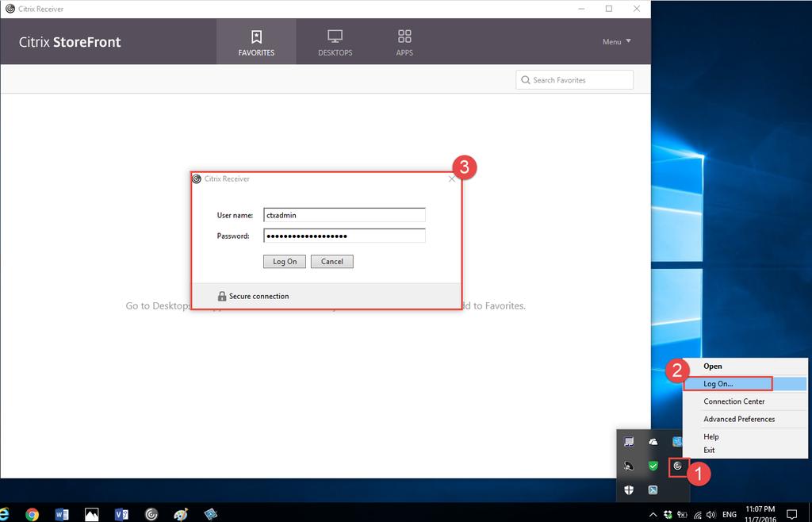Click the battery power icon in the tray

pos(683,514)
